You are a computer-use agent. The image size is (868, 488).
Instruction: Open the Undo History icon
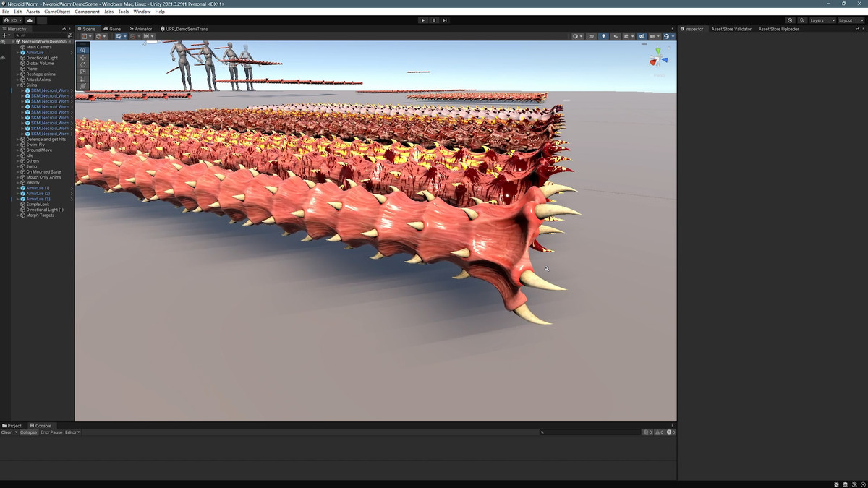(x=789, y=20)
